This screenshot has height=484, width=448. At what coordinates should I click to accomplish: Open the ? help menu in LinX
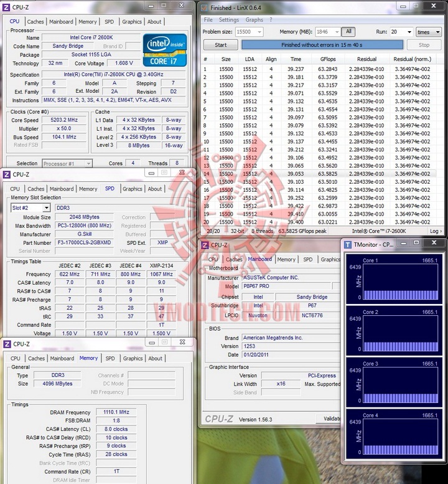pyautogui.click(x=271, y=20)
